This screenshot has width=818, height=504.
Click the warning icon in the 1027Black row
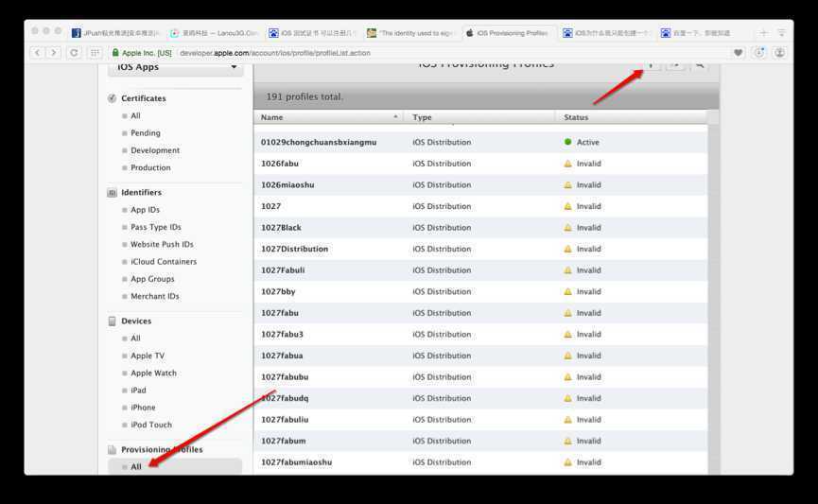pos(567,228)
